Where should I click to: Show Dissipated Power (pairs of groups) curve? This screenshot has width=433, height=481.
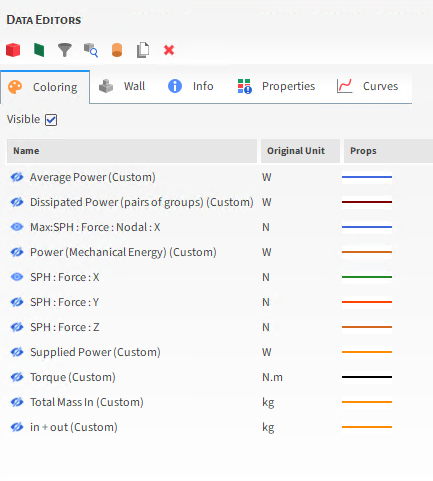(17, 202)
